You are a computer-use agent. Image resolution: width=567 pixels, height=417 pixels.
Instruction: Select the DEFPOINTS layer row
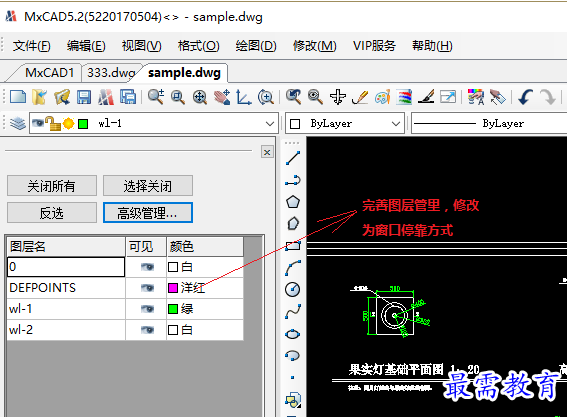(125, 288)
